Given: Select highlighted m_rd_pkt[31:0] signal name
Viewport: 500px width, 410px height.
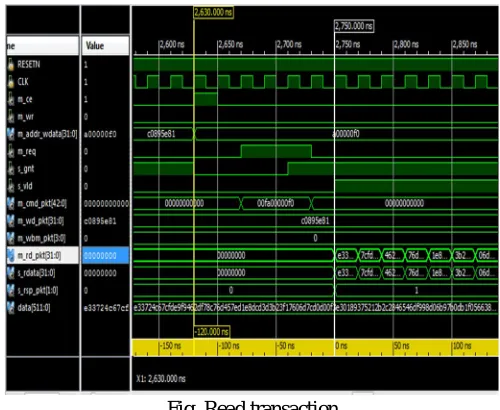Looking at the screenshot, I should 39,256.
